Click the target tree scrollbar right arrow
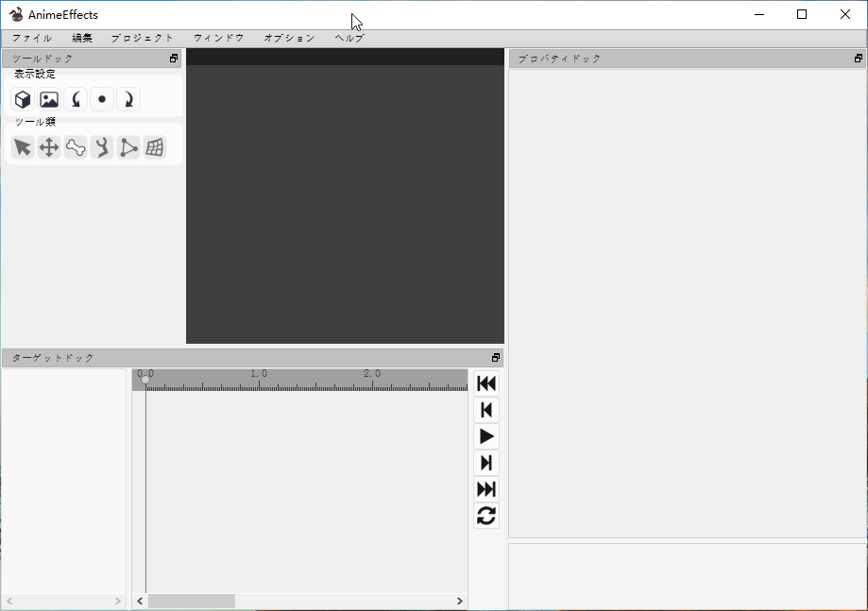The height and width of the screenshot is (611, 868). pyautogui.click(x=118, y=601)
